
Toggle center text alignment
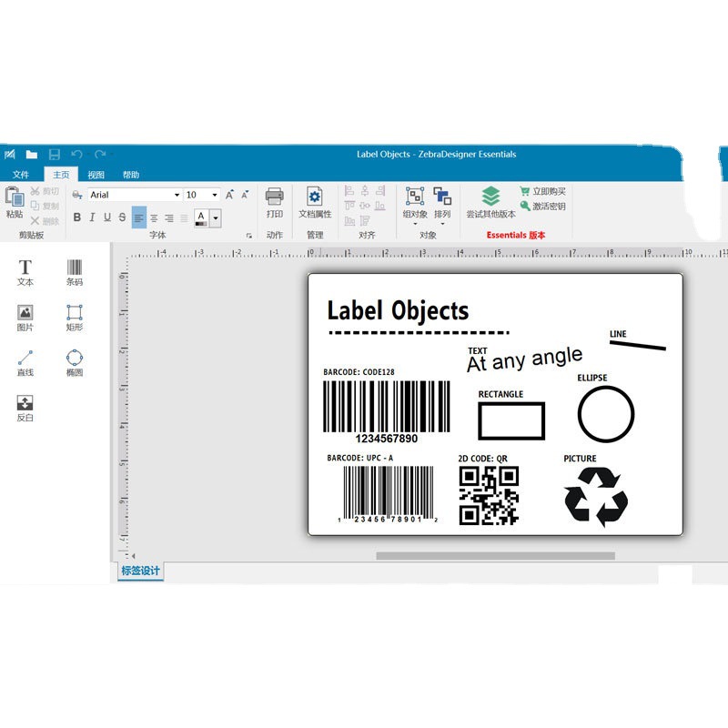pos(154,217)
